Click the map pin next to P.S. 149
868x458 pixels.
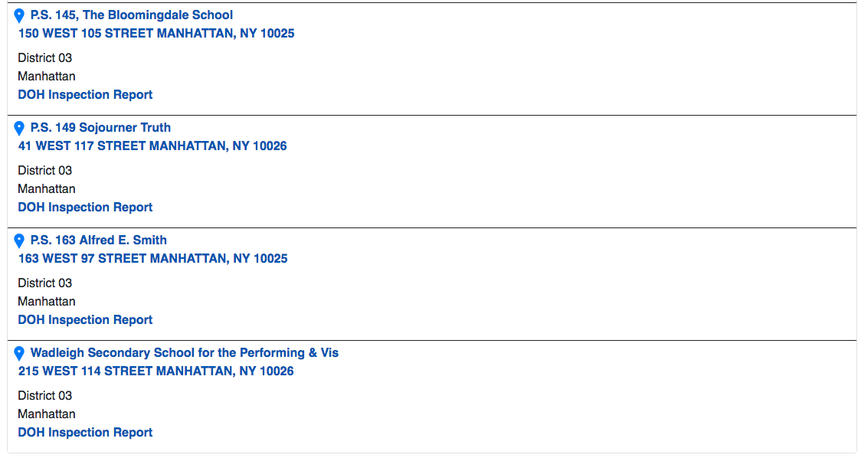(20, 128)
